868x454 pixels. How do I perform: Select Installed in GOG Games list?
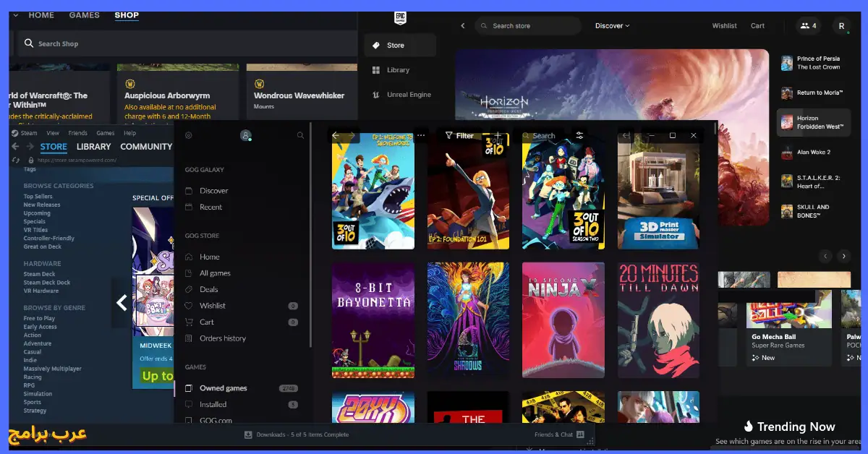213,404
